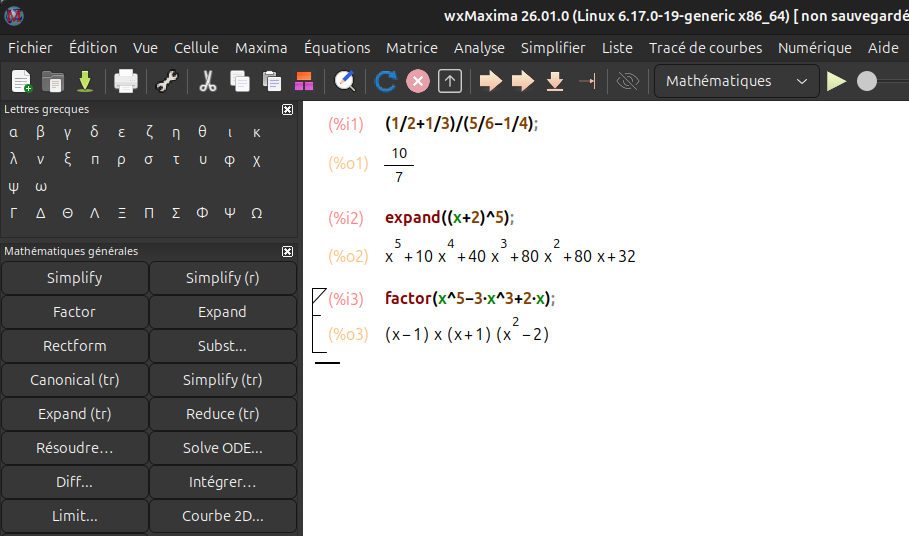Viewport: 909px width, 536px height.
Task: Interrupt calculation with the red X icon
Action: click(x=417, y=81)
